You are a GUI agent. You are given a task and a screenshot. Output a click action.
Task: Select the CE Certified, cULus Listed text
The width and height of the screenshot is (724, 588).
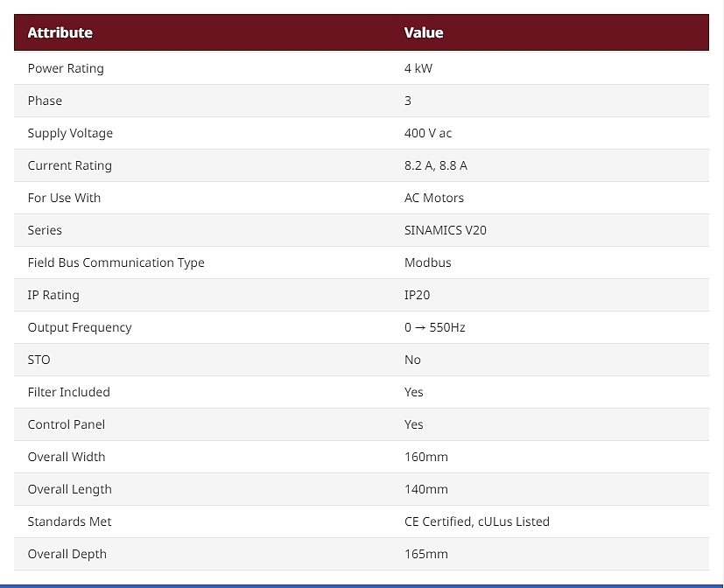477,521
